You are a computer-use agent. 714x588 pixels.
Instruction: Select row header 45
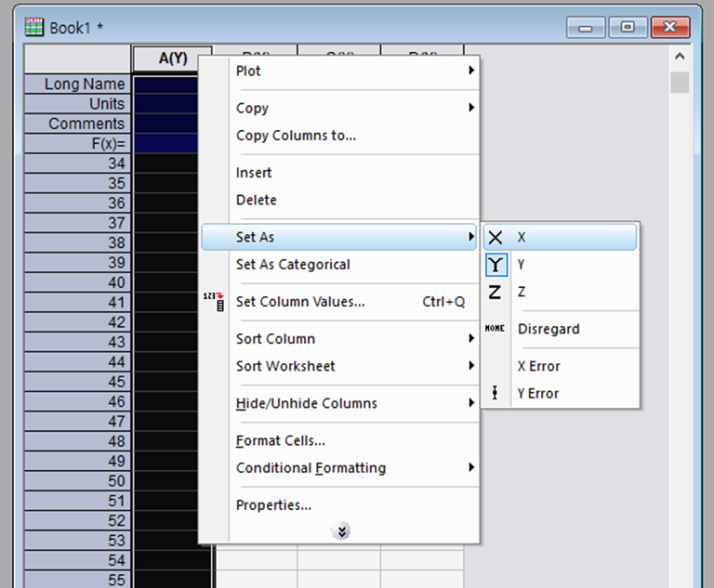pyautogui.click(x=77, y=382)
